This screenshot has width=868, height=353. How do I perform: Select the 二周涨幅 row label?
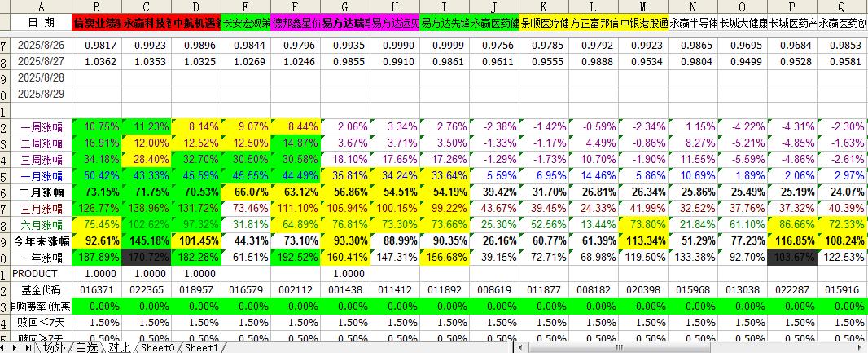[41, 143]
